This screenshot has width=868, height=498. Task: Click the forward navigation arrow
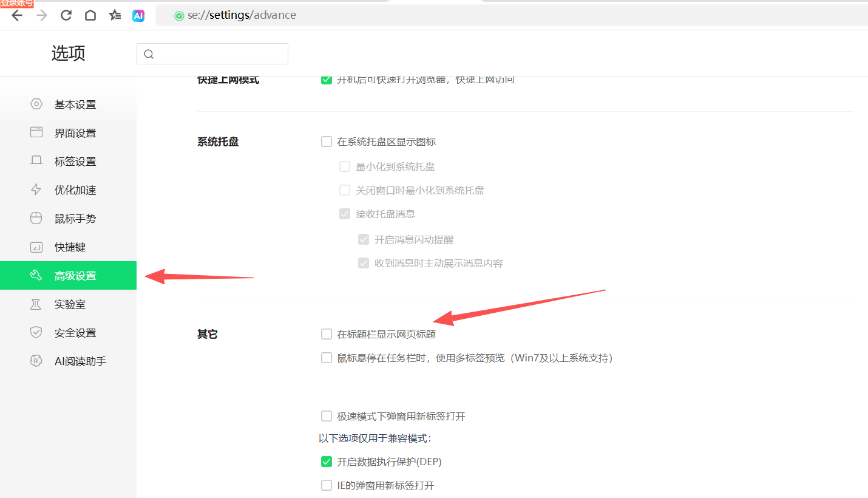coord(42,15)
